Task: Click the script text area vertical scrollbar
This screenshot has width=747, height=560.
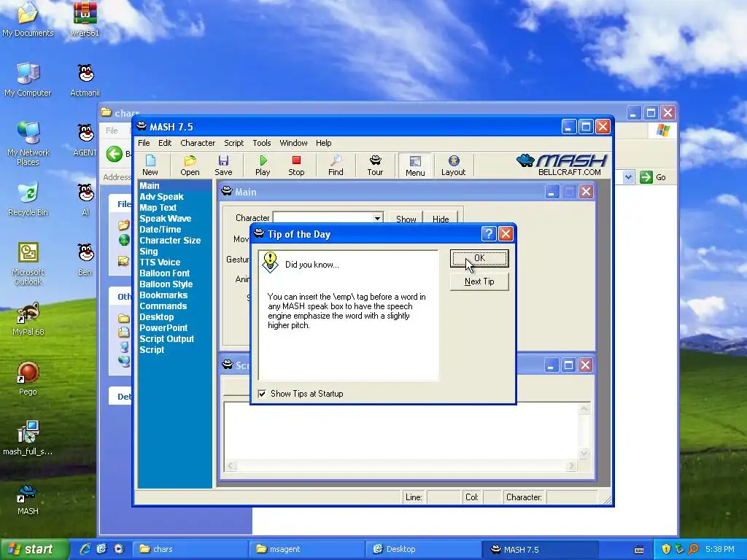Action: [x=584, y=431]
